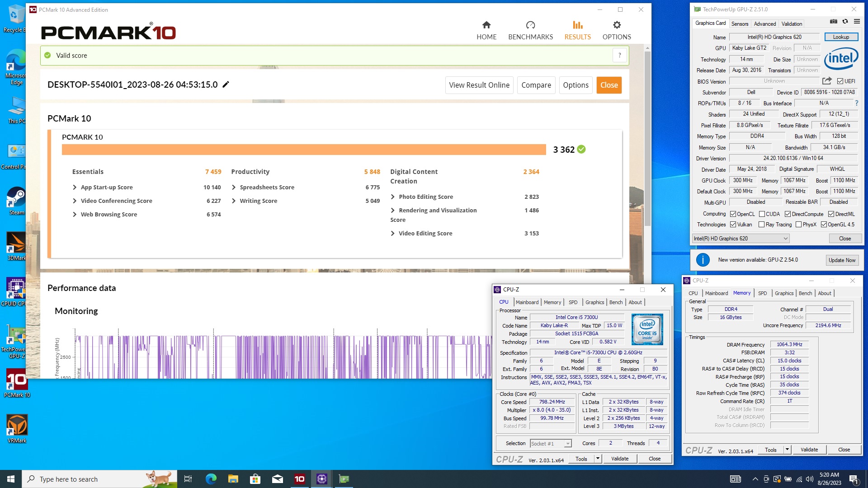Expand Video Editing Score details
The image size is (868, 488).
pyautogui.click(x=392, y=233)
